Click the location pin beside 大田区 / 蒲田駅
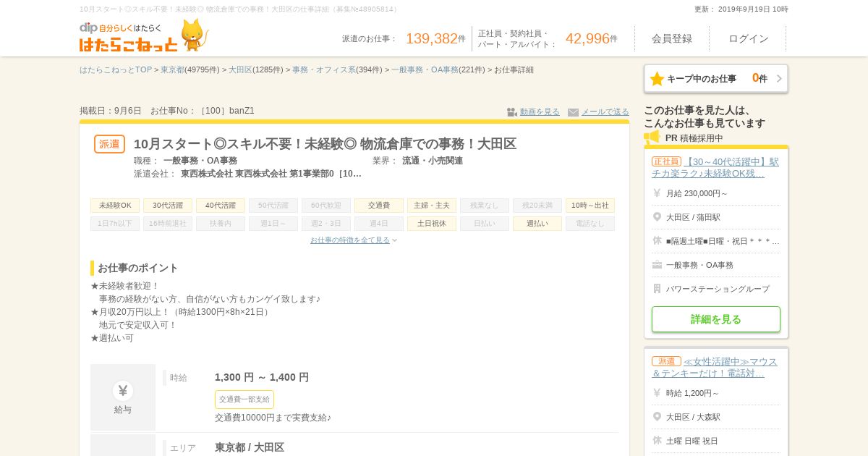The width and height of the screenshot is (868, 456). (657, 217)
